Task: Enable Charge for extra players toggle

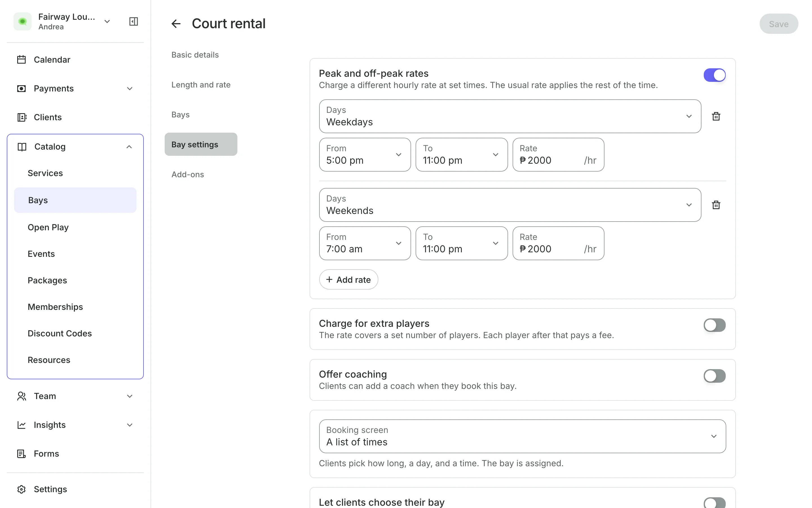Action: (x=714, y=325)
